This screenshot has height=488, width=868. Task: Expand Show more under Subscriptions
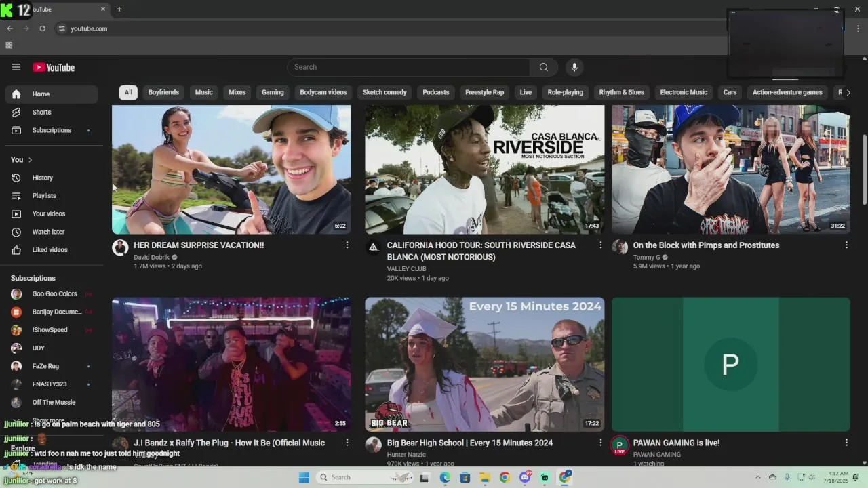tap(48, 420)
